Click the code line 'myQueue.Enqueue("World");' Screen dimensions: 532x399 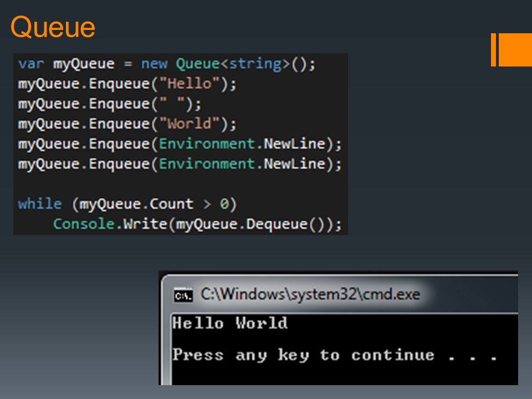click(127, 124)
